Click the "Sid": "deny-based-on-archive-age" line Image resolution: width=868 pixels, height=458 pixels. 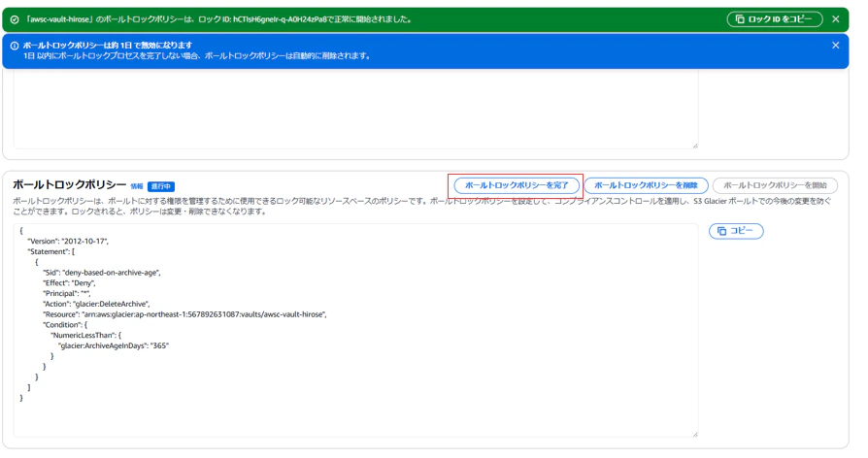tap(101, 273)
